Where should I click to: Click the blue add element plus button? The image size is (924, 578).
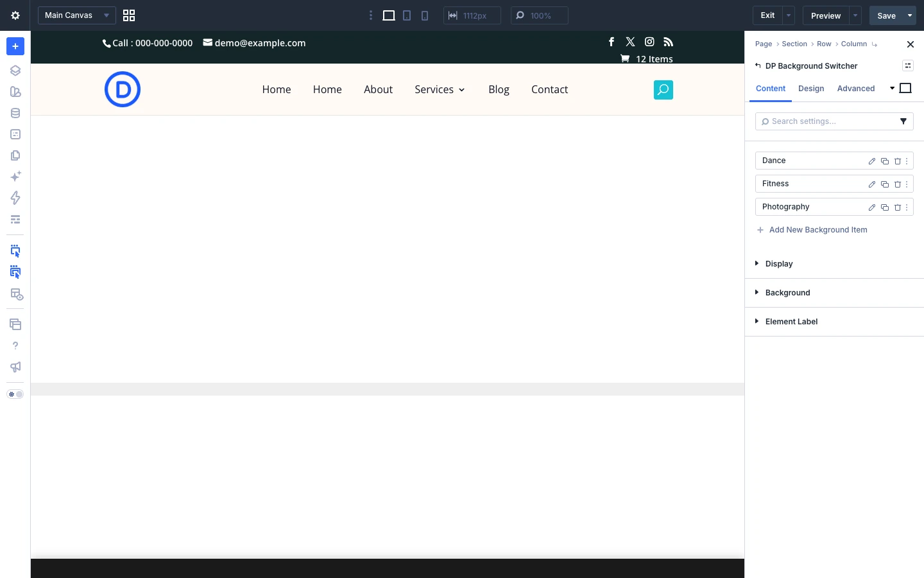15,46
